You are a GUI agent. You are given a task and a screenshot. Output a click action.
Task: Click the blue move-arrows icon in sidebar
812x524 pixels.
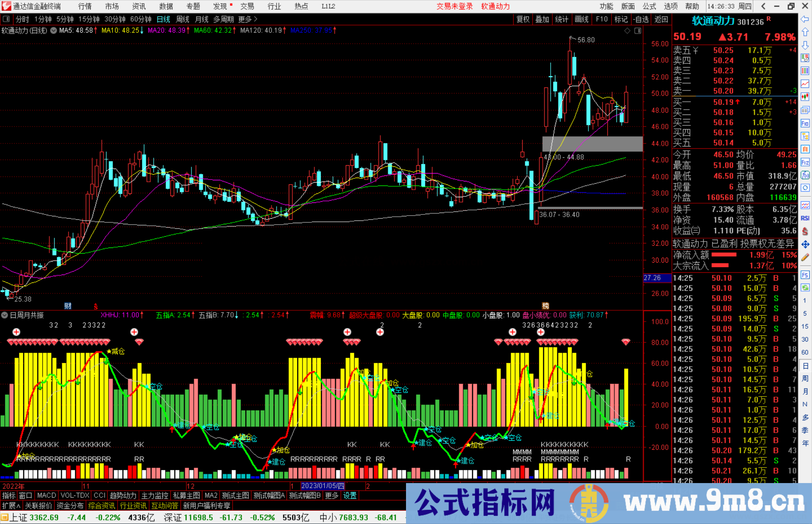(x=805, y=245)
